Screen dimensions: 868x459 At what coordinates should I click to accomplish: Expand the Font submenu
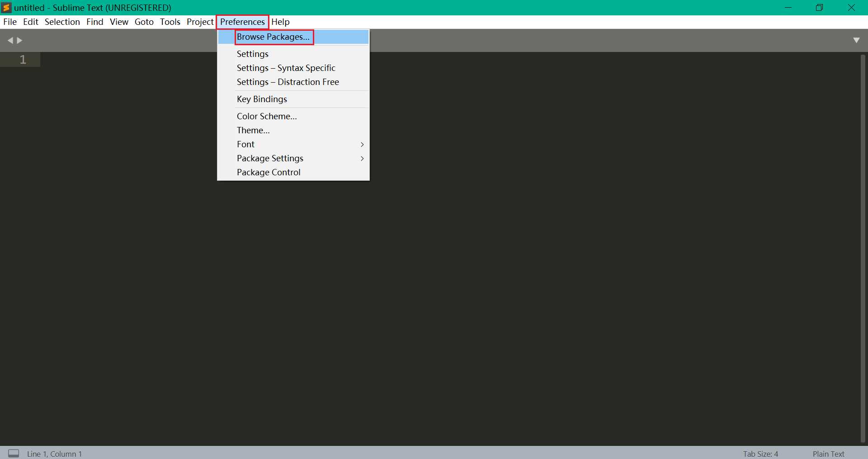[293, 144]
